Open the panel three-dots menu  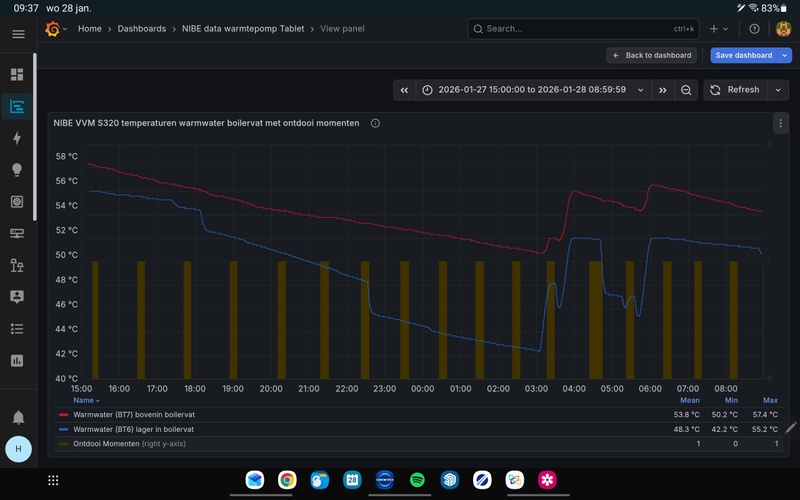coord(780,124)
